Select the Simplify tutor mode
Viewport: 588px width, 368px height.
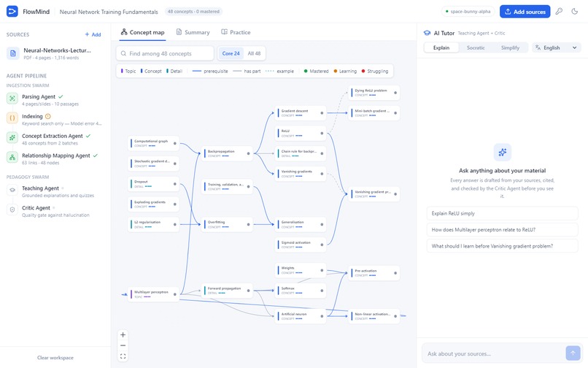tap(510, 47)
